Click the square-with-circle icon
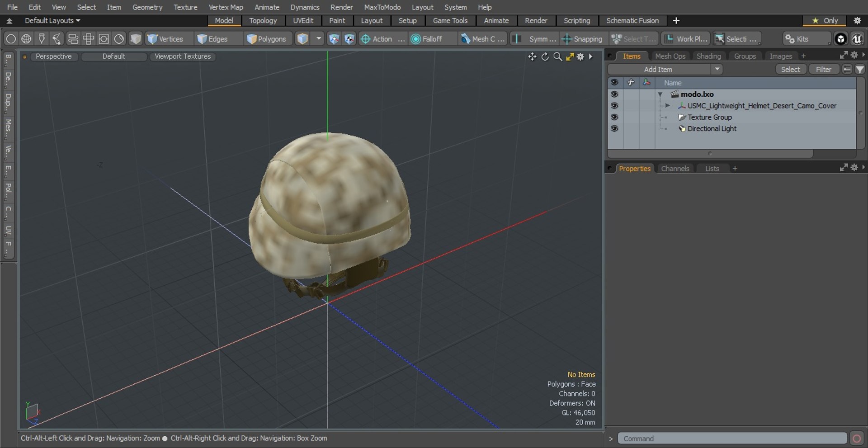Image resolution: width=868 pixels, height=448 pixels. (x=104, y=39)
